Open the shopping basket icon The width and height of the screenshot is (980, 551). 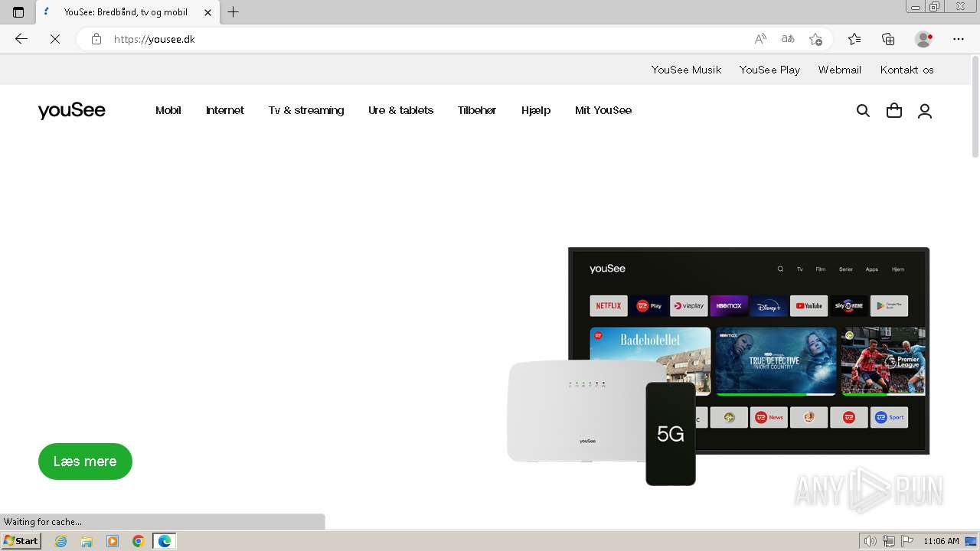coord(893,111)
